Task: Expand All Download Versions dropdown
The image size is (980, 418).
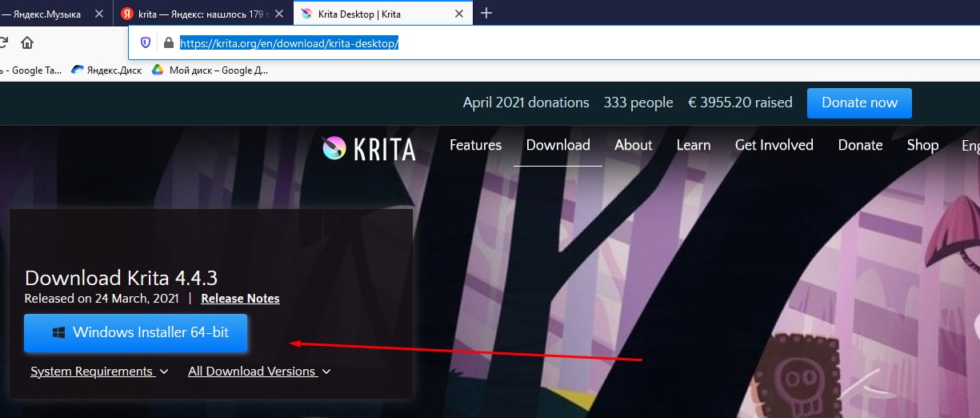Action: click(259, 372)
